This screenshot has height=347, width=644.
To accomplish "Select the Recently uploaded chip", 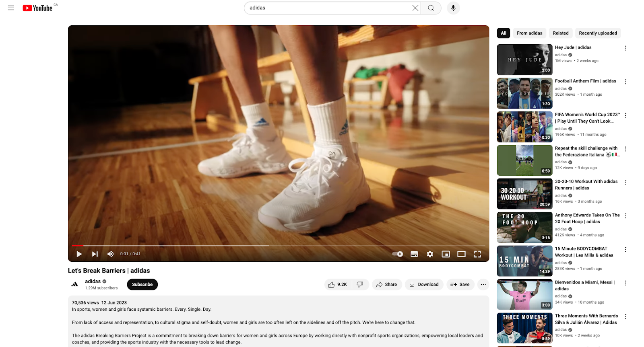I will tap(598, 33).
